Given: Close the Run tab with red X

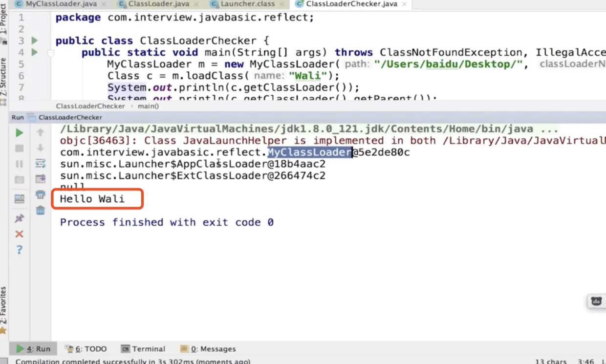Looking at the screenshot, I should click(x=19, y=234).
